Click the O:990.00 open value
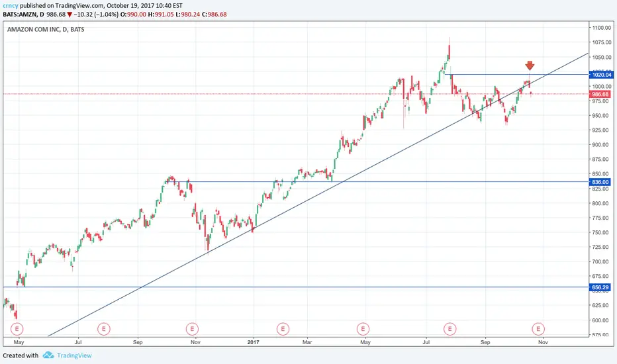This screenshot has width=617, height=364. pyautogui.click(x=133, y=15)
